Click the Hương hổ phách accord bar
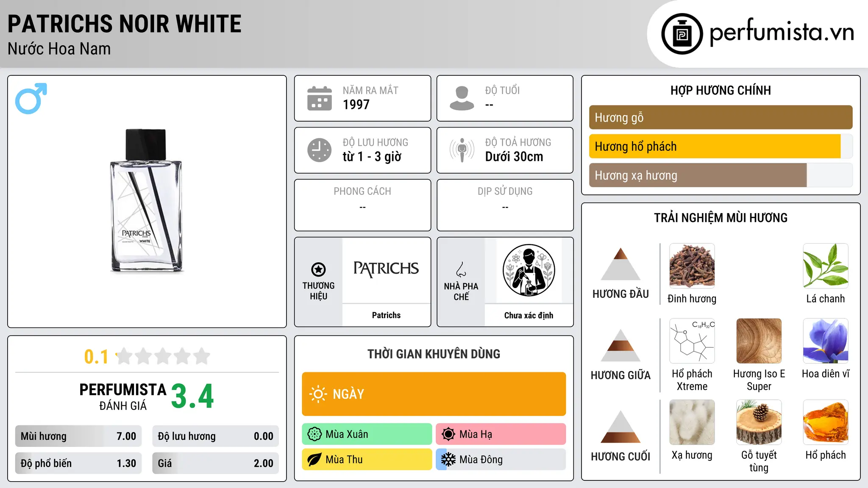 click(x=721, y=146)
